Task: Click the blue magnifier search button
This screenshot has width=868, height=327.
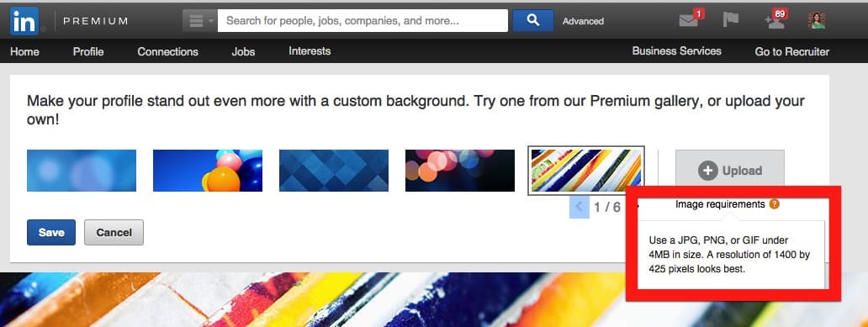Action: 533,20
